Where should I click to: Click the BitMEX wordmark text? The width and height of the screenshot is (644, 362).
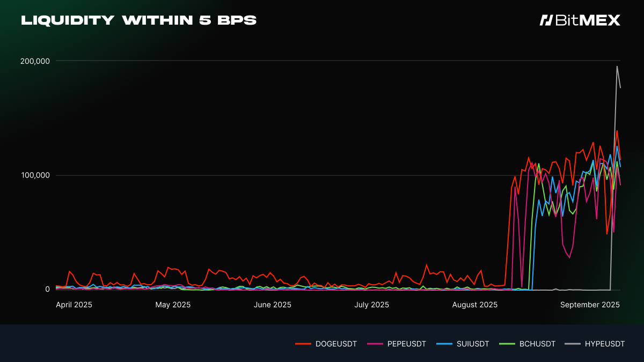point(588,20)
